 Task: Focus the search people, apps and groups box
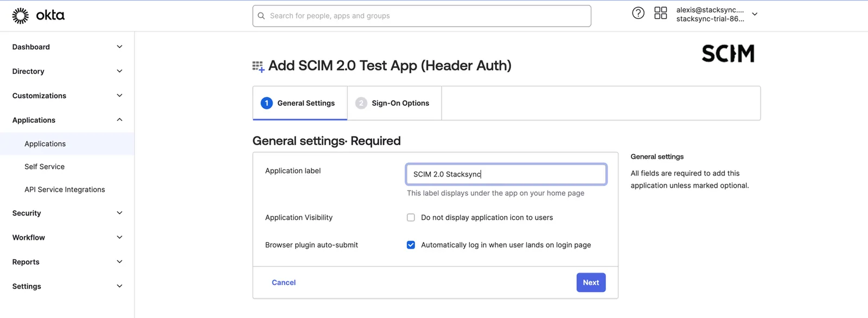coord(422,16)
